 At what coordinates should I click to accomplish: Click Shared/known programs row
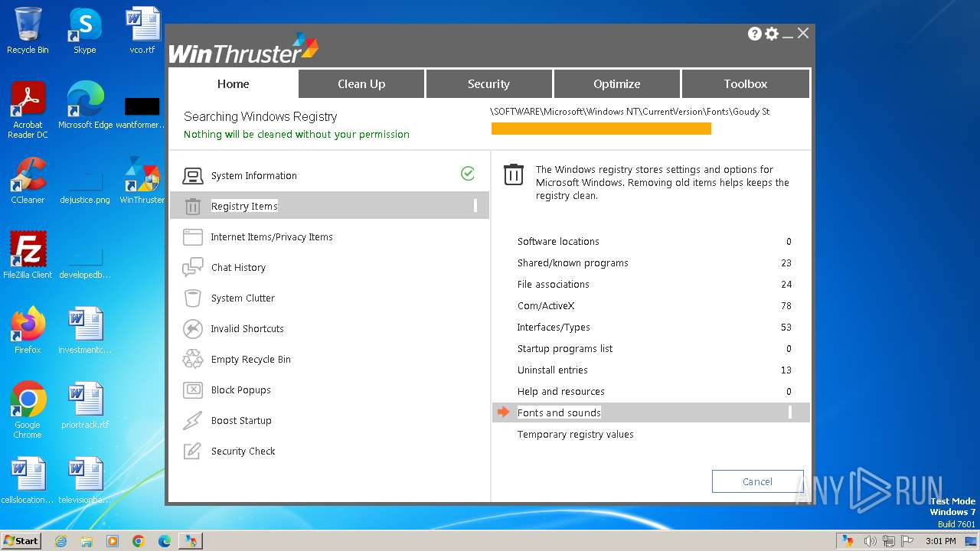651,263
